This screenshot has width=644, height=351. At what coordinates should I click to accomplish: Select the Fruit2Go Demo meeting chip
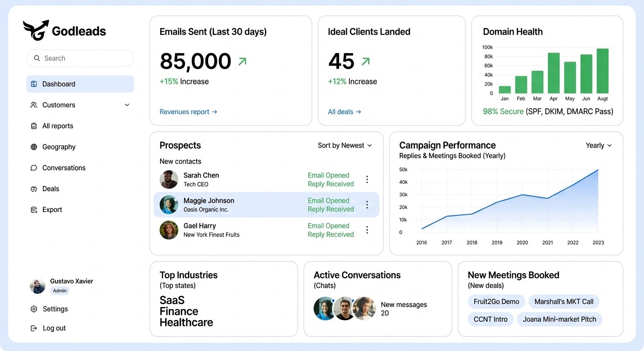(496, 302)
